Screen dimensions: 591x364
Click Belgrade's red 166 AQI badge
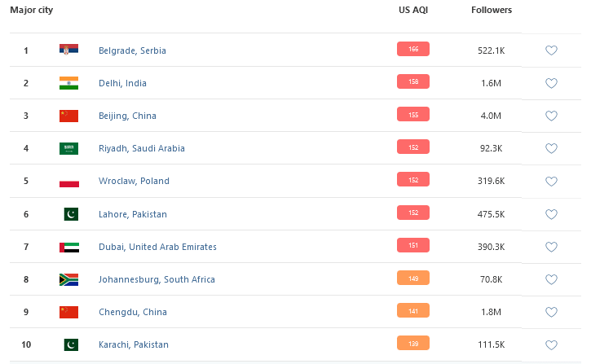pyautogui.click(x=413, y=50)
